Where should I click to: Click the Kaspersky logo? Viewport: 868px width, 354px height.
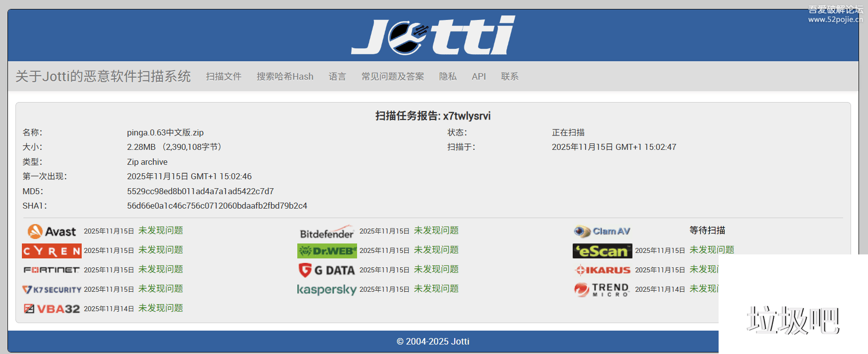pos(327,289)
